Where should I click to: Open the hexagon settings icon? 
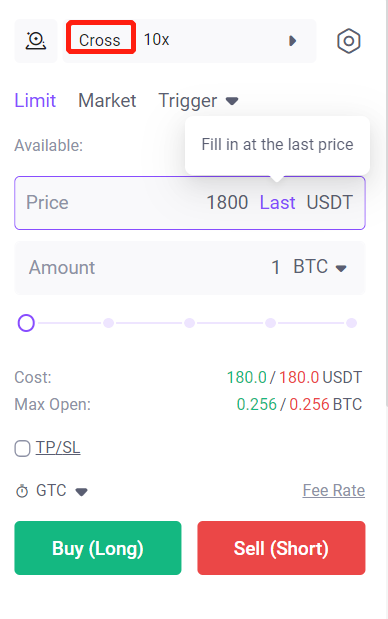(x=349, y=41)
